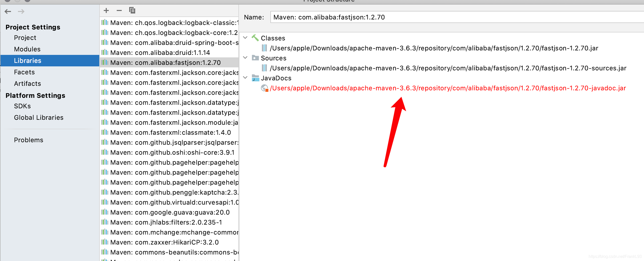Select Maven: com.github.virtuald:curvesapi library
644x261 pixels.
[x=169, y=202]
